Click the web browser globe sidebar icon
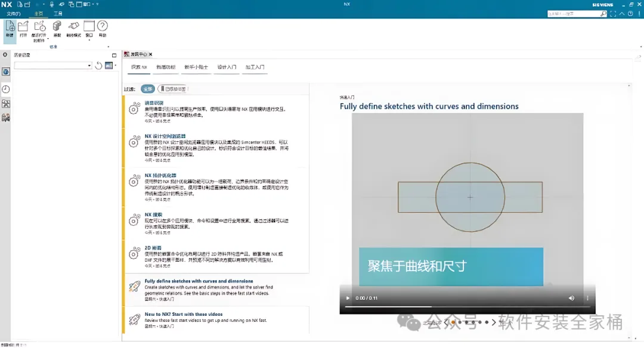This screenshot has height=348, width=644. point(6,72)
